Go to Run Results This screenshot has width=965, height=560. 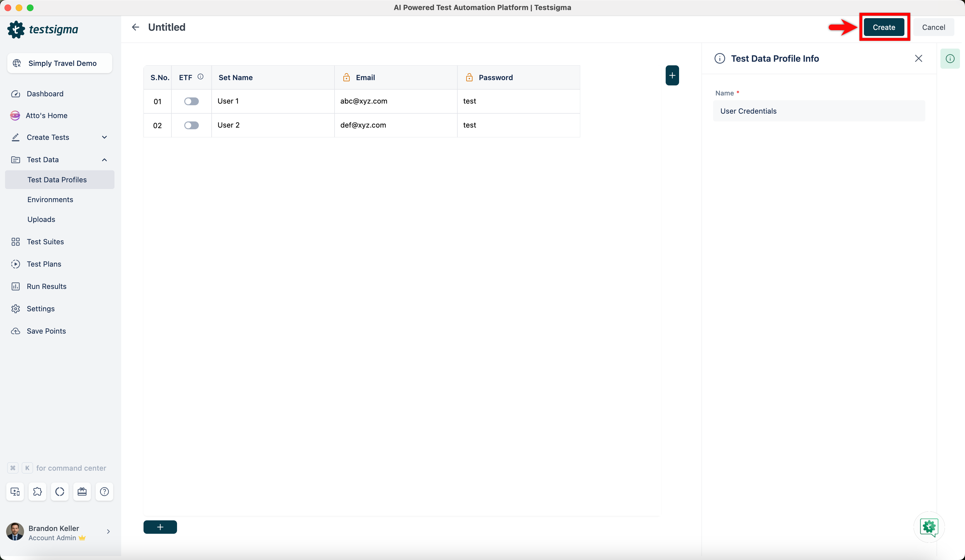click(46, 286)
